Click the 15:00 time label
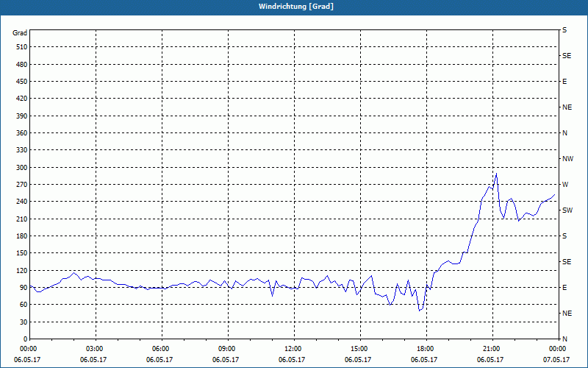Image resolution: width=588 pixels, height=368 pixels. pos(360,349)
